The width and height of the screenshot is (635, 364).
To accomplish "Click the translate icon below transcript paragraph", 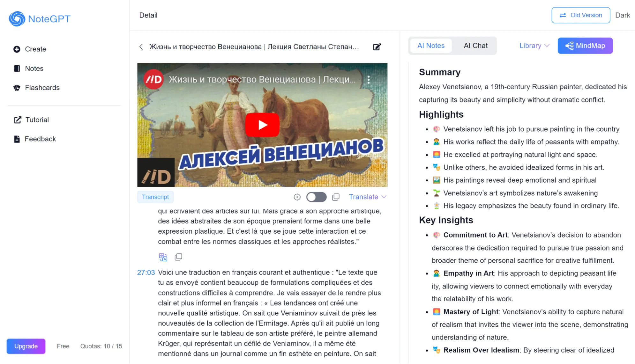I will pyautogui.click(x=163, y=257).
